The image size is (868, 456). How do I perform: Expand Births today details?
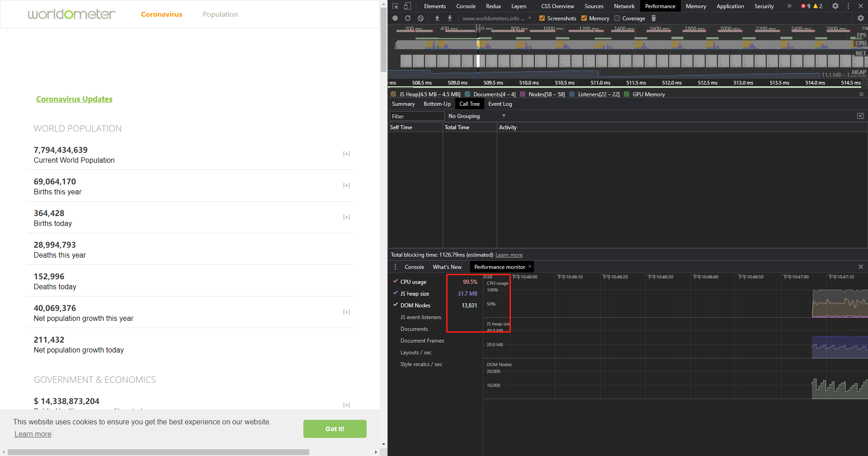click(x=346, y=217)
